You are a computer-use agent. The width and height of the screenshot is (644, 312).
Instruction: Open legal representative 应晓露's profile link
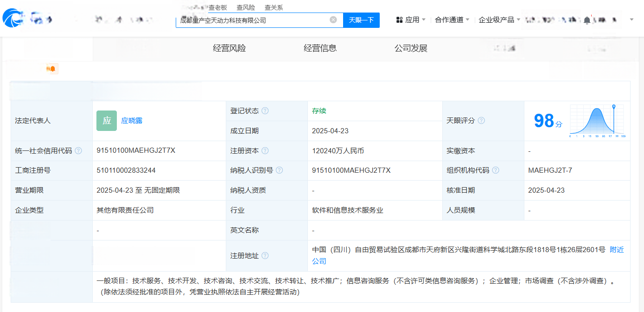pos(132,121)
